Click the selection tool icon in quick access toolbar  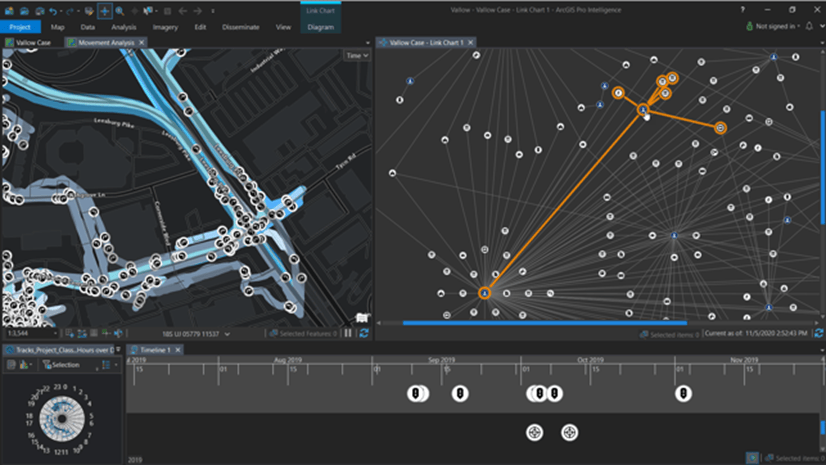pos(148,11)
